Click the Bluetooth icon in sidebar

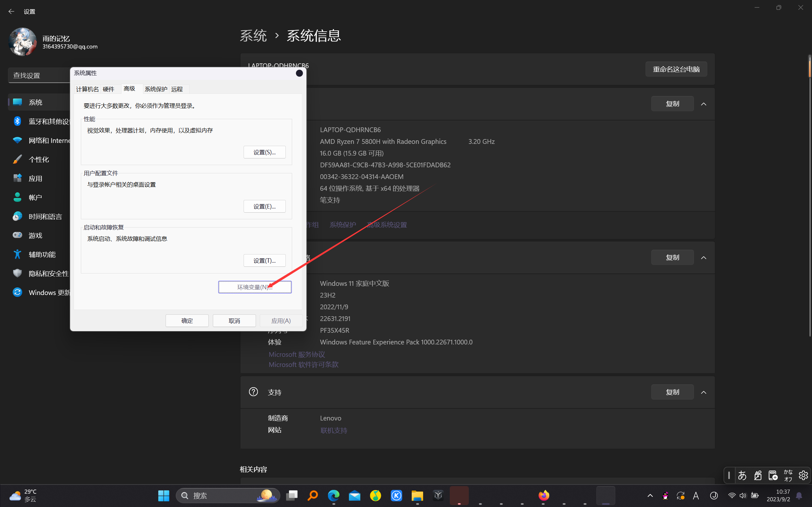17,121
